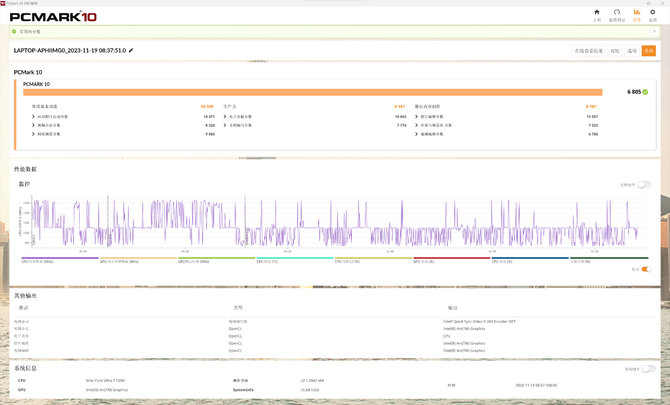Click the performance data heading (性能数据)
The height and width of the screenshot is (405, 670).
[25, 169]
